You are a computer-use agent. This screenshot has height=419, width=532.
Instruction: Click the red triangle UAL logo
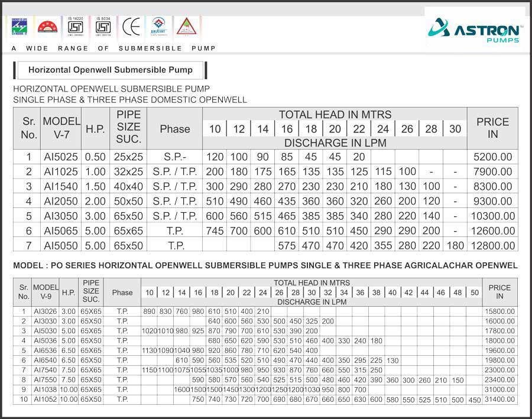[186, 27]
